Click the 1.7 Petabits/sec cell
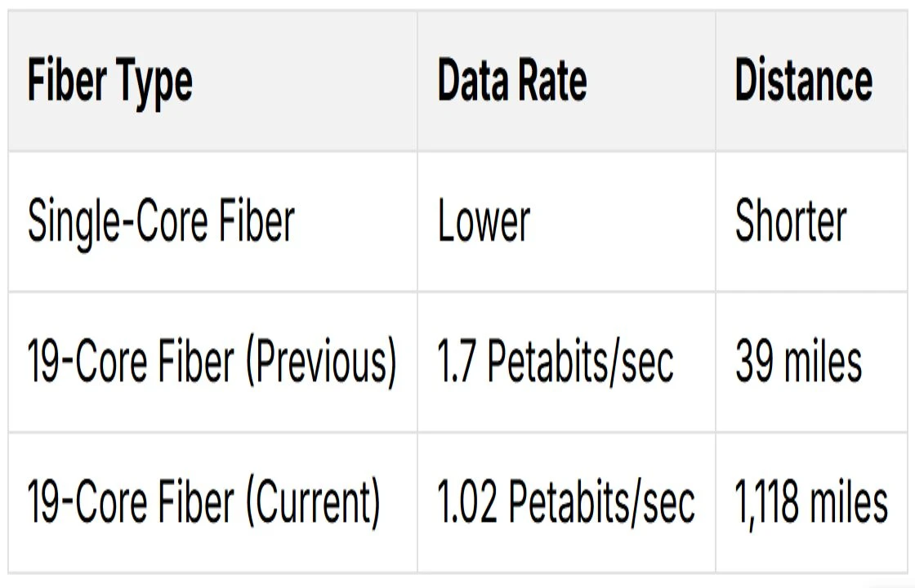This screenshot has width=915, height=588. [567, 363]
